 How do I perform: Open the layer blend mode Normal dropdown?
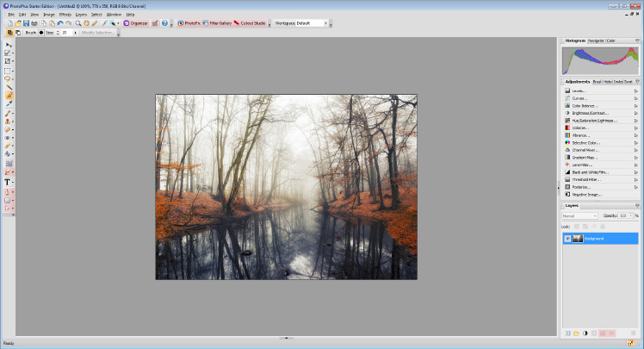[x=579, y=215]
